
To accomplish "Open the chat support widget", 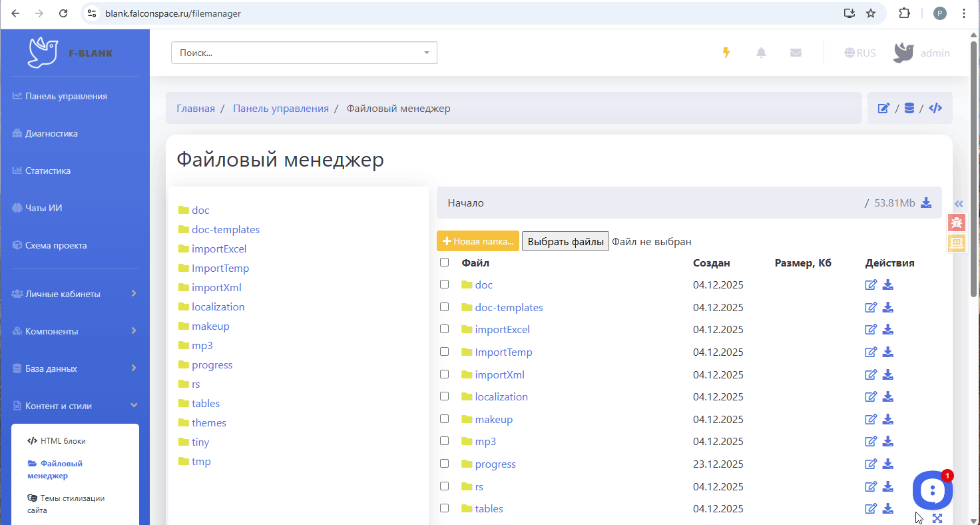I will pyautogui.click(x=933, y=490).
